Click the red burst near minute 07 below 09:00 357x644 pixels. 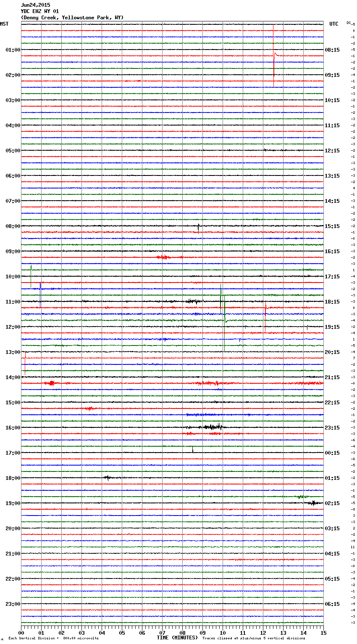tap(163, 257)
